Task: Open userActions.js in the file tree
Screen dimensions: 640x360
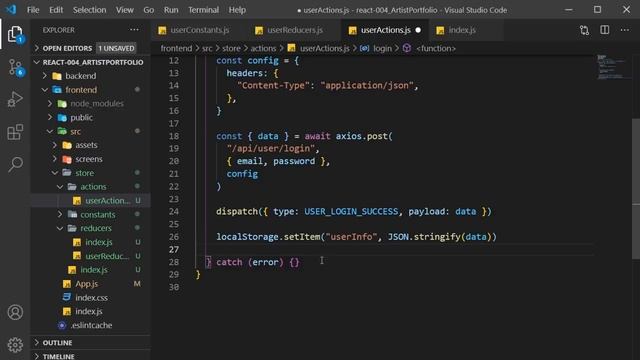Action: (91, 200)
